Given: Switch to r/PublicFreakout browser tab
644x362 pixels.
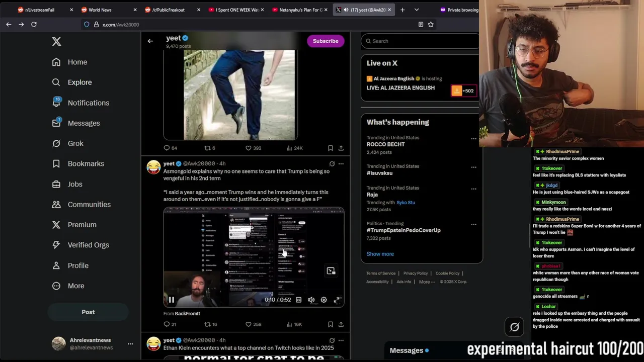Looking at the screenshot, I should (x=172, y=10).
